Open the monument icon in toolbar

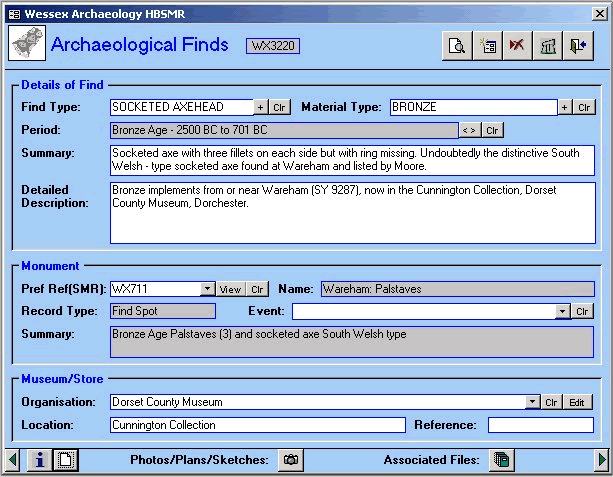click(548, 46)
